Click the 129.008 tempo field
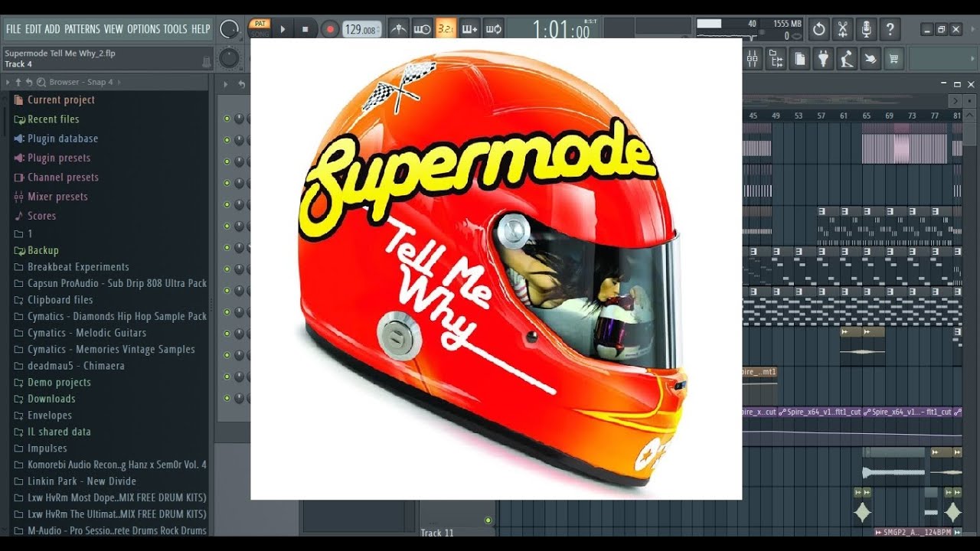Viewport: 980px width, 551px height. coord(362,30)
